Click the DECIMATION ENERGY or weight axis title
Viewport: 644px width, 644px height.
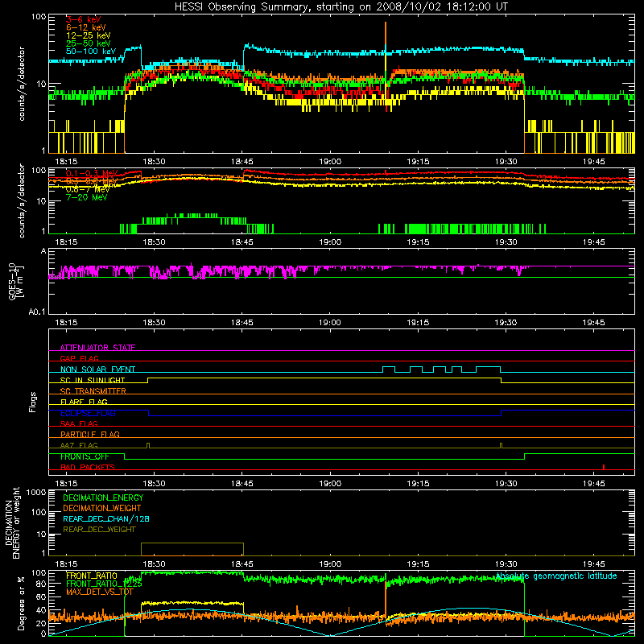click(12, 522)
